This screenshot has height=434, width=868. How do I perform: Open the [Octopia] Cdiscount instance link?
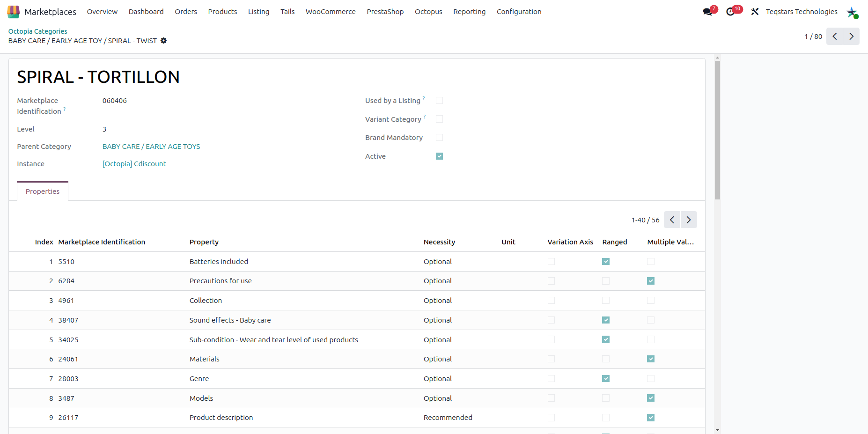134,164
